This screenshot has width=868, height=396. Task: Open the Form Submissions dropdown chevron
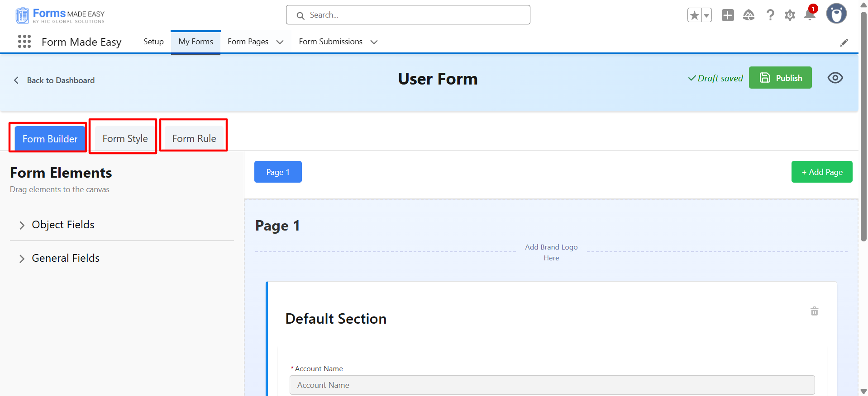(374, 42)
